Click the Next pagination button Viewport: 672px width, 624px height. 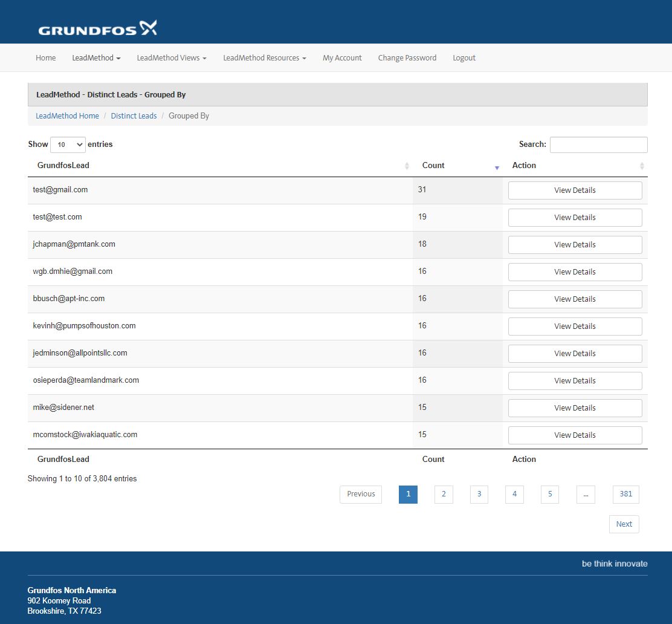(624, 524)
